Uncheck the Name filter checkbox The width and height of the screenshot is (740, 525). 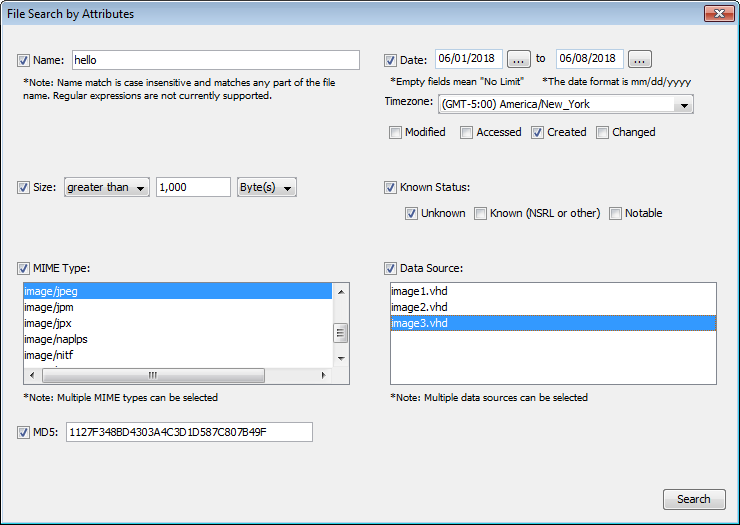[x=24, y=60]
